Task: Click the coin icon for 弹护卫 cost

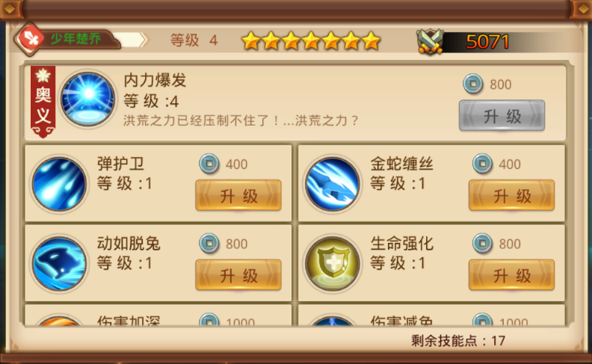Action: (209, 164)
